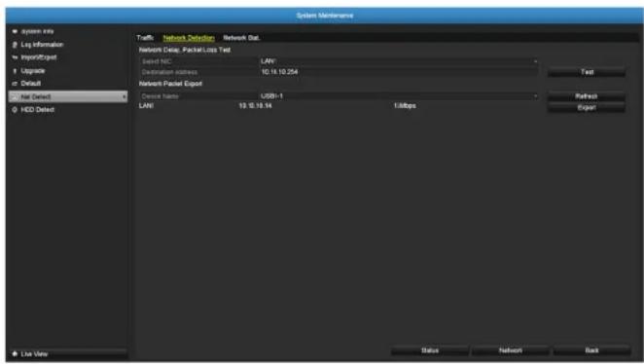This screenshot has width=644, height=364.
Task: Click the Mbps rate value
Action: pyautogui.click(x=405, y=106)
